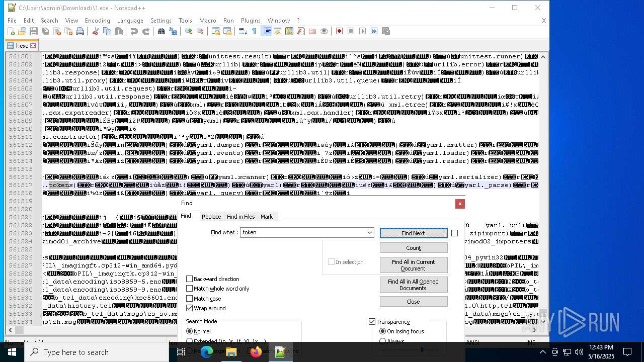This screenshot has height=362, width=644.
Task: Expand the Find what history dropdown
Action: point(370,233)
